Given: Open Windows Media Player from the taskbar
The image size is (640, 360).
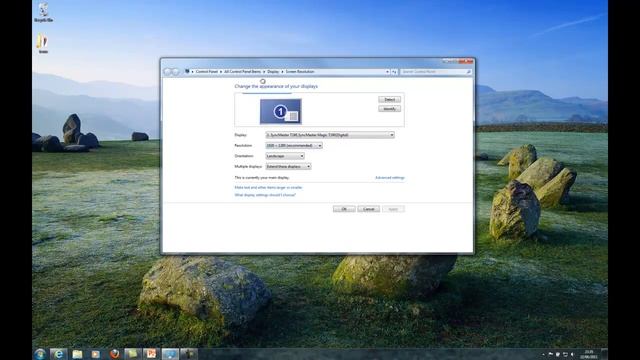Looking at the screenshot, I should [x=96, y=354].
